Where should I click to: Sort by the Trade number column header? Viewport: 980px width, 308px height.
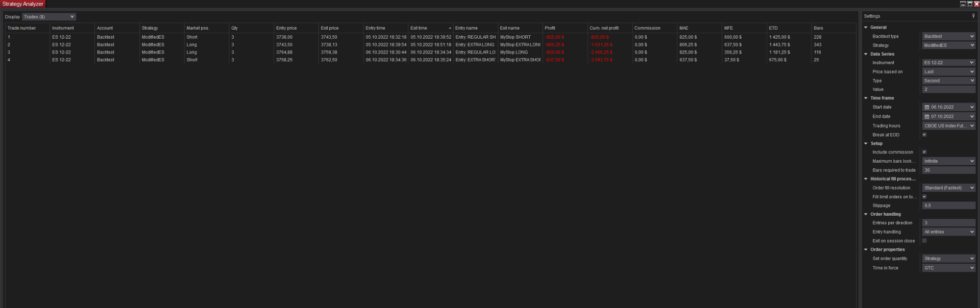pos(27,28)
